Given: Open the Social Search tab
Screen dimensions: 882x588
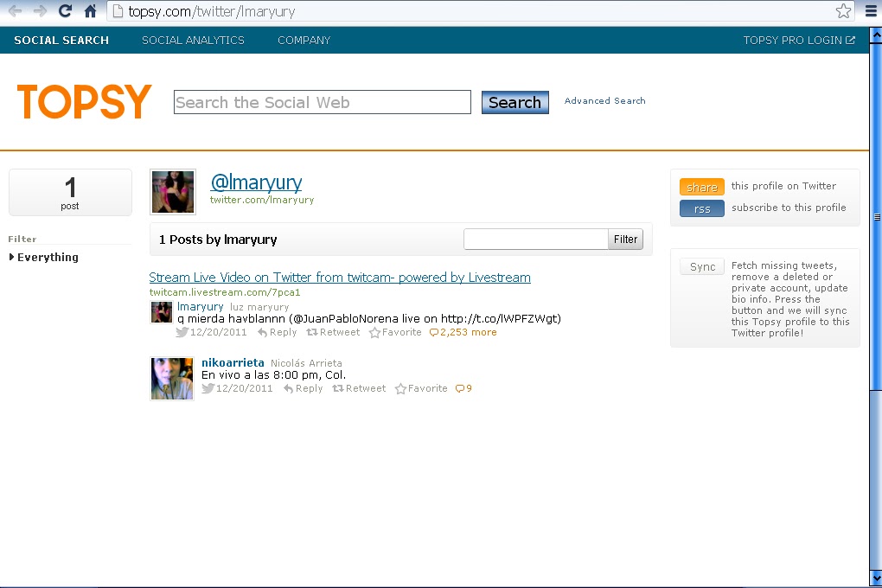Looking at the screenshot, I should pos(61,40).
